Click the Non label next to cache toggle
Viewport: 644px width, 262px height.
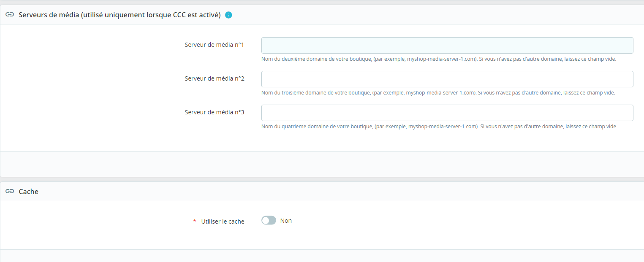click(x=286, y=221)
